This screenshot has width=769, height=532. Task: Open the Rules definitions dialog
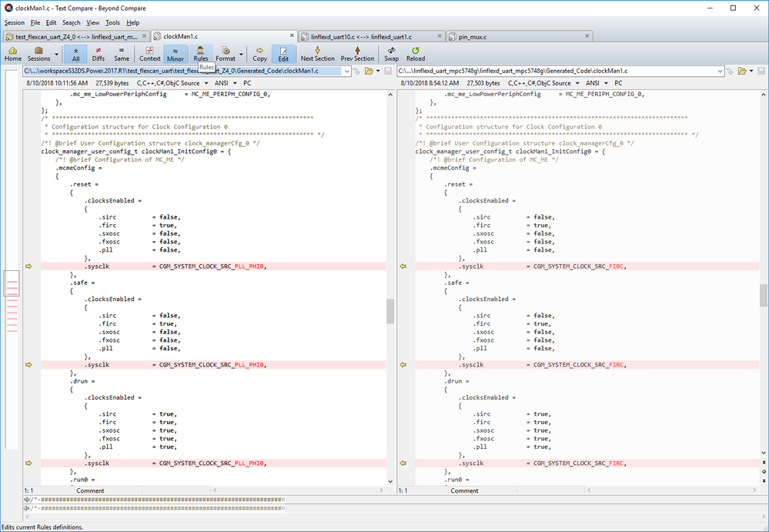coord(201,54)
